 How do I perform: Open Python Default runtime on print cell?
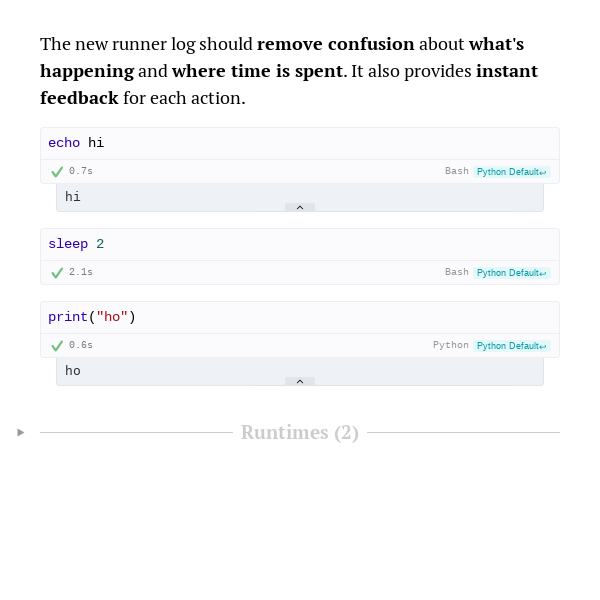pyautogui.click(x=512, y=346)
